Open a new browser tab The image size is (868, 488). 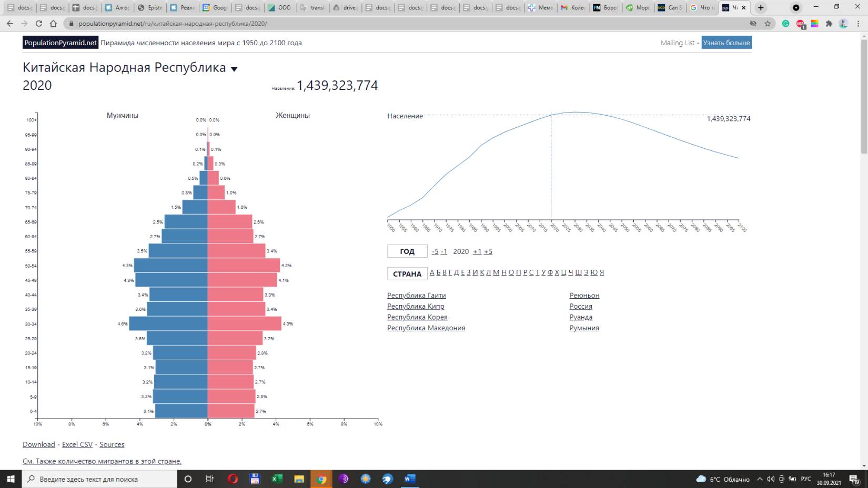(761, 8)
